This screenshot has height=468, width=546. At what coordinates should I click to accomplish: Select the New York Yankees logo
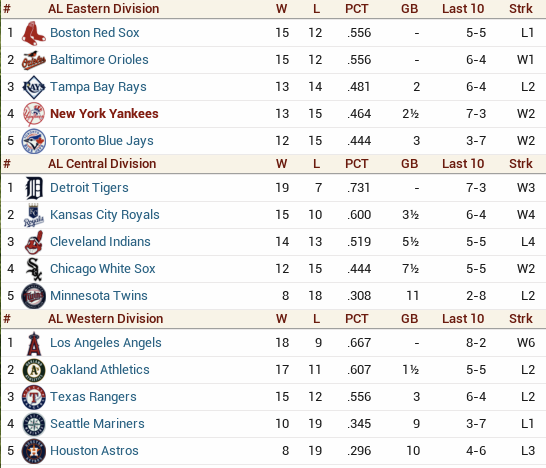[x=34, y=114]
